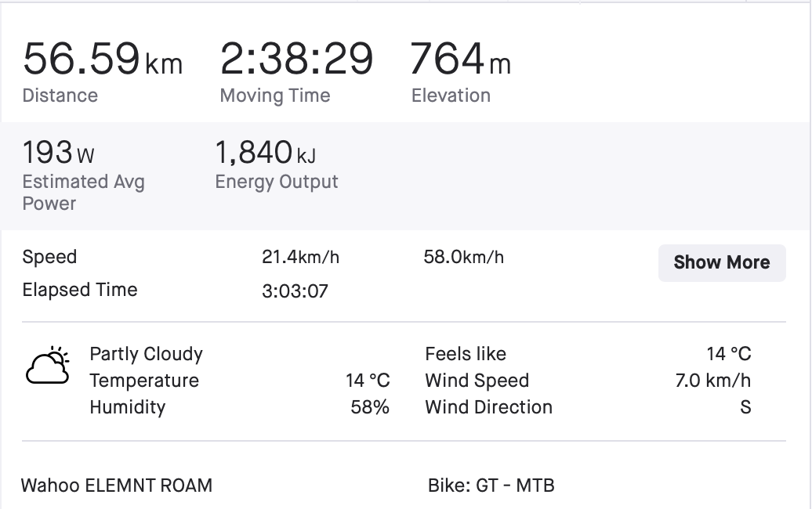Click the Partly Cloudy weather label
The width and height of the screenshot is (812, 509).
click(x=146, y=354)
